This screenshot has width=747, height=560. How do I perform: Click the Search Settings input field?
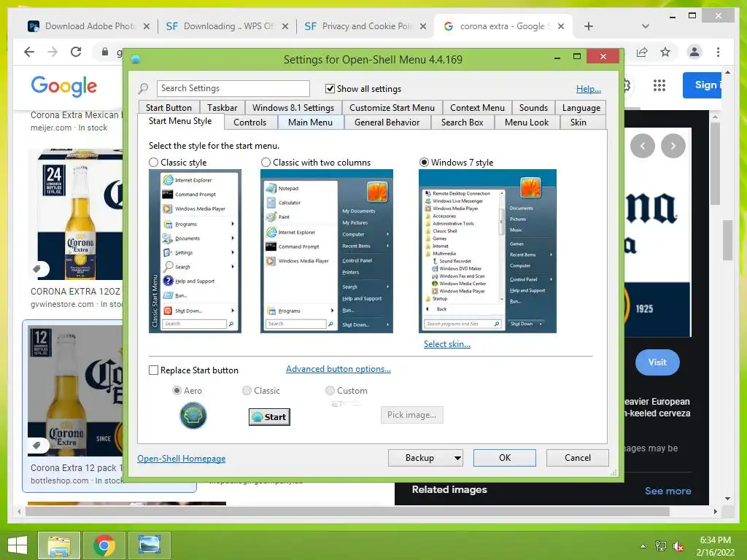point(233,88)
